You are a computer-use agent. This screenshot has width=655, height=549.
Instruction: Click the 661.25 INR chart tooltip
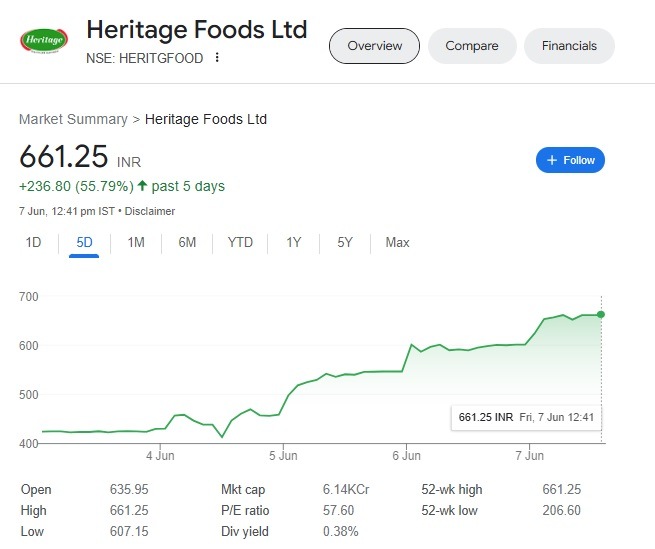(526, 417)
